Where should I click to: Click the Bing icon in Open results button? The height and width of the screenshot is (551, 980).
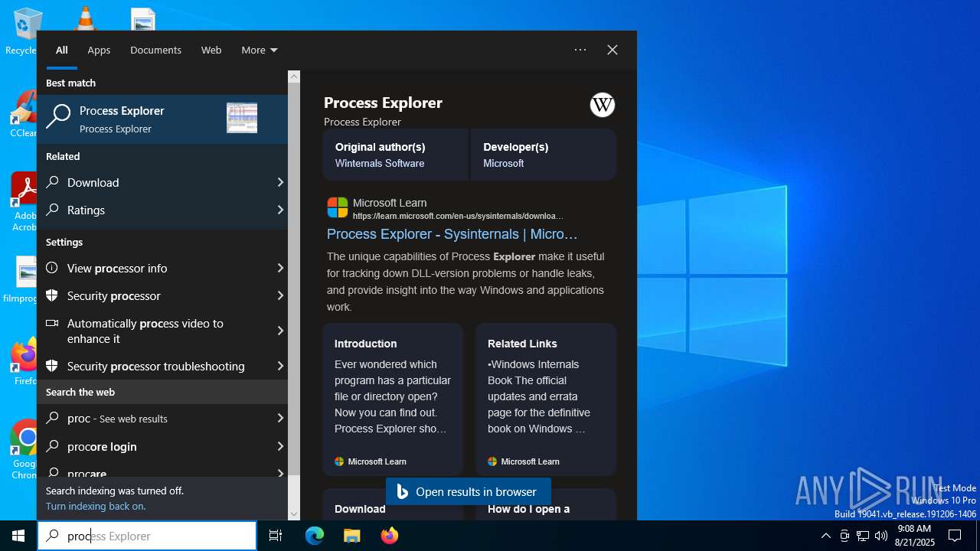tap(403, 491)
